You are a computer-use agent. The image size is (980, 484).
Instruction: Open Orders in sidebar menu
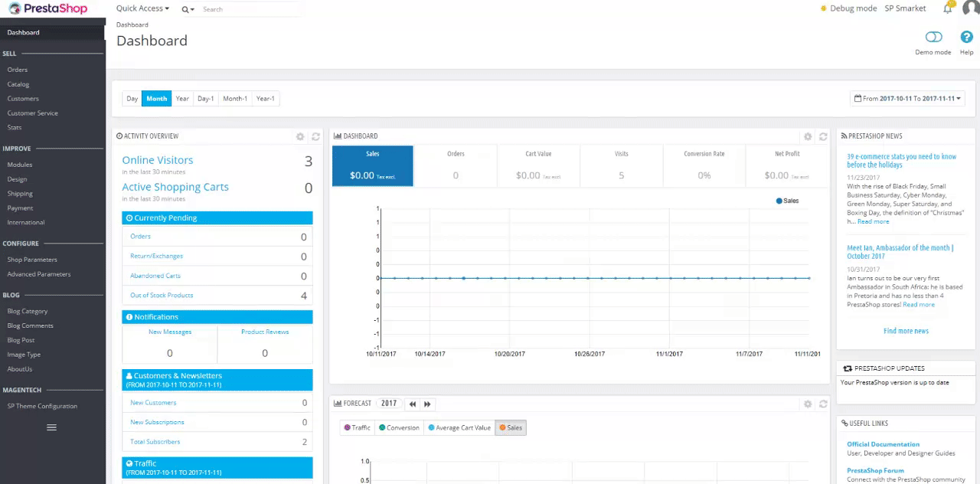tap(18, 70)
